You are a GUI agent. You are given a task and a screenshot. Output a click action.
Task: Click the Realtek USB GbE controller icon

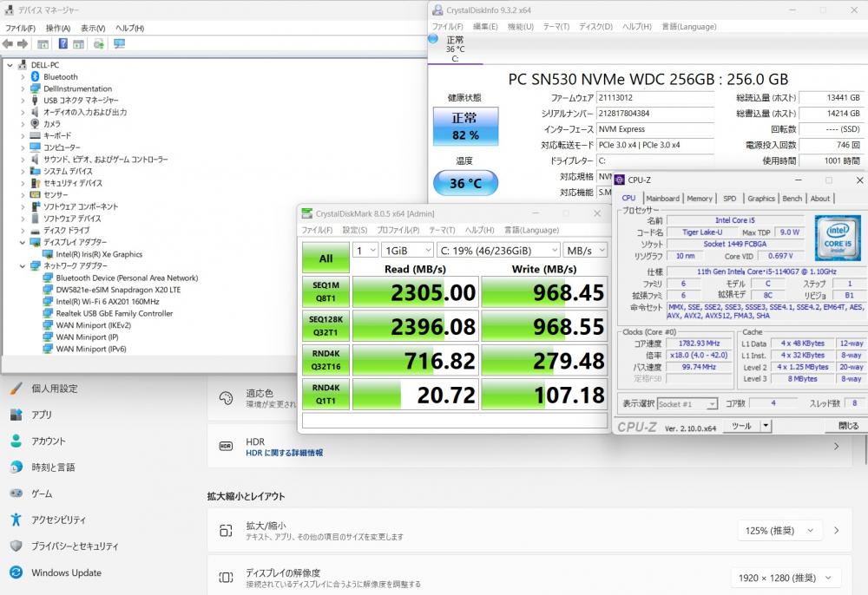pos(48,313)
